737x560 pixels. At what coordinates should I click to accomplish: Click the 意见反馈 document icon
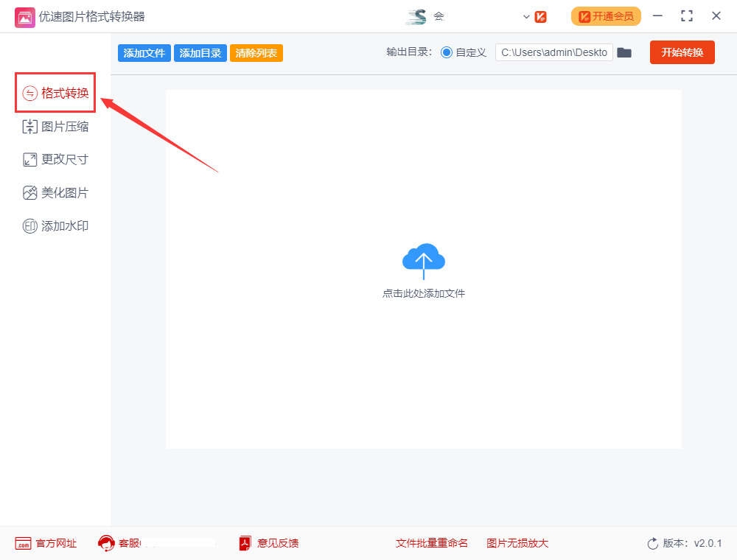click(x=245, y=543)
